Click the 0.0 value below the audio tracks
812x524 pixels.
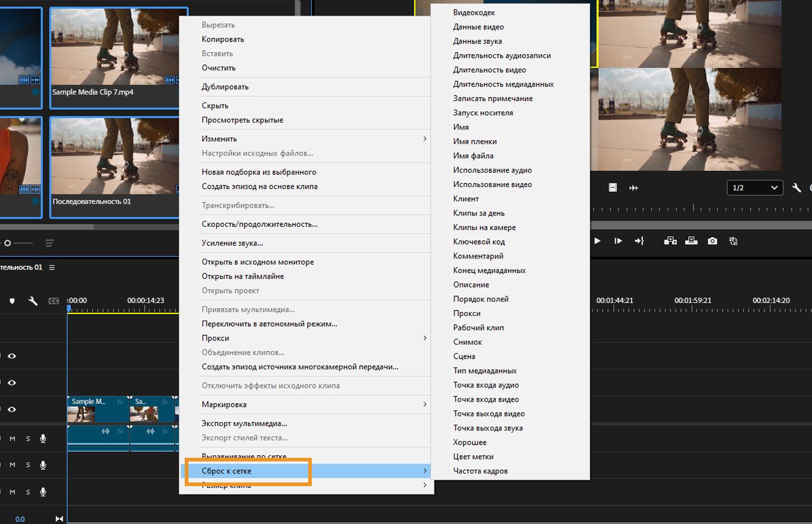[x=20, y=519]
